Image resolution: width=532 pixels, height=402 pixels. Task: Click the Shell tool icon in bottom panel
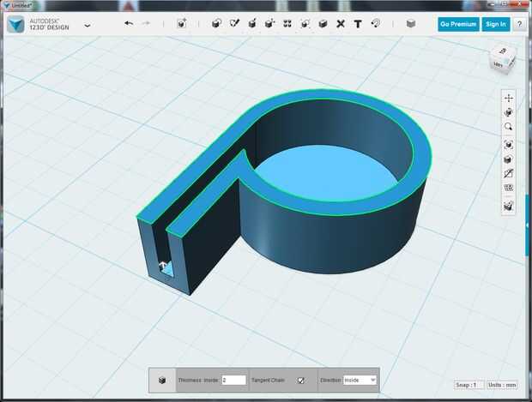[x=162, y=381]
